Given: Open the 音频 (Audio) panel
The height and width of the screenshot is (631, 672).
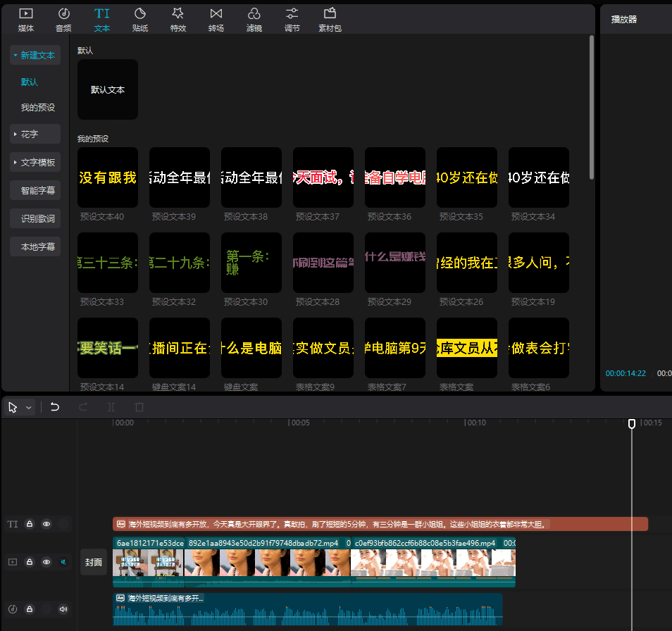Looking at the screenshot, I should 63,19.
